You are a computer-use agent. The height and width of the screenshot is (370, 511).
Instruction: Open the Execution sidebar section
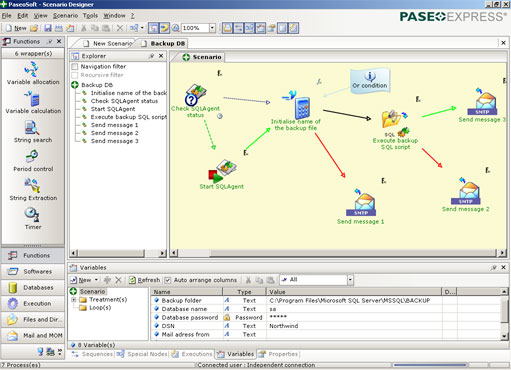33,303
